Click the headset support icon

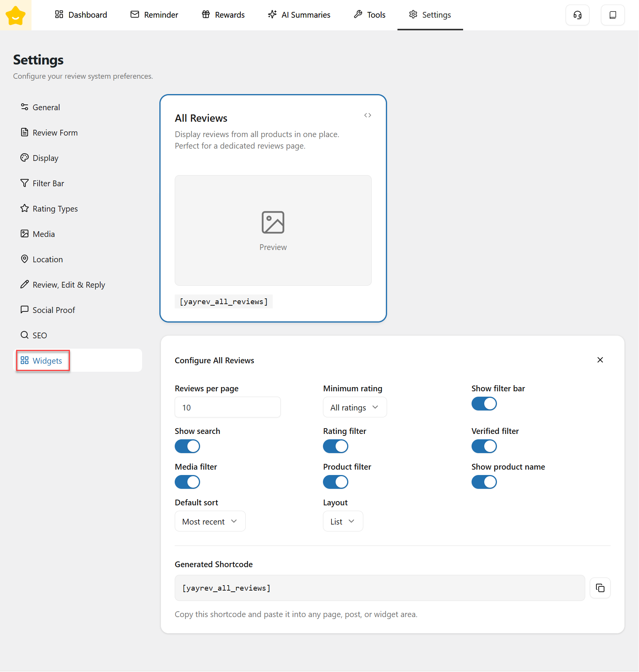[x=577, y=15]
